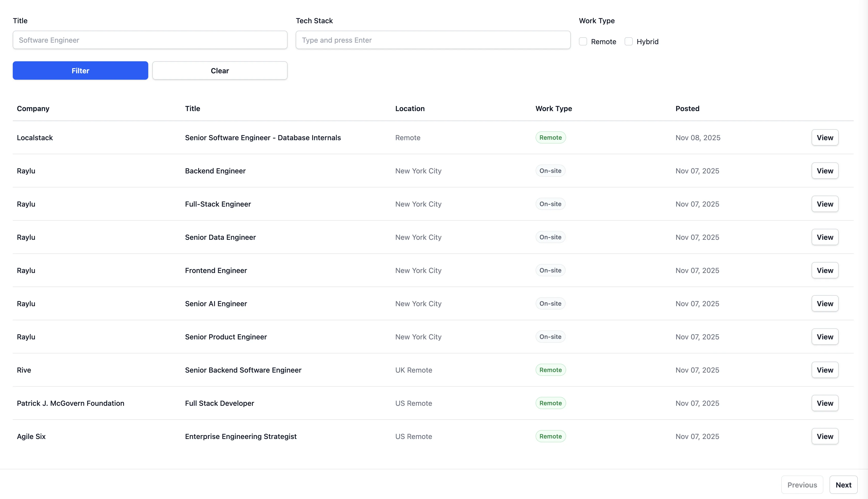
Task: Click the Clear button
Action: coord(219,70)
